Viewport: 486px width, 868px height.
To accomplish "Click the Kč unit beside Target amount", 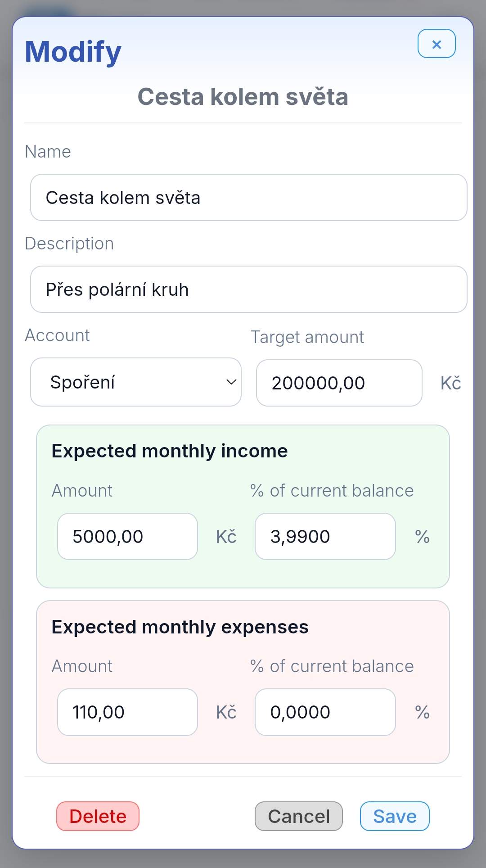I will tap(450, 383).
